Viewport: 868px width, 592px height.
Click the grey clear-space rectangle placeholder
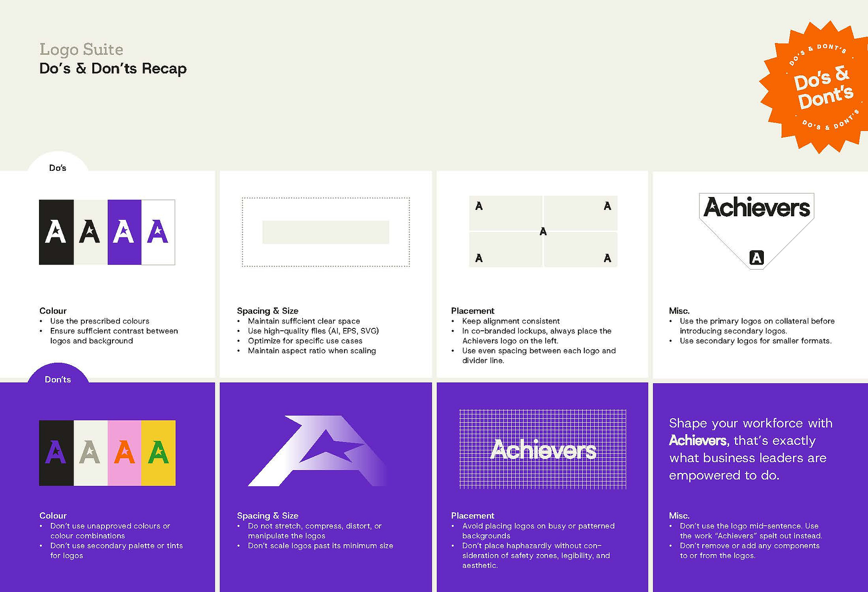(x=326, y=232)
